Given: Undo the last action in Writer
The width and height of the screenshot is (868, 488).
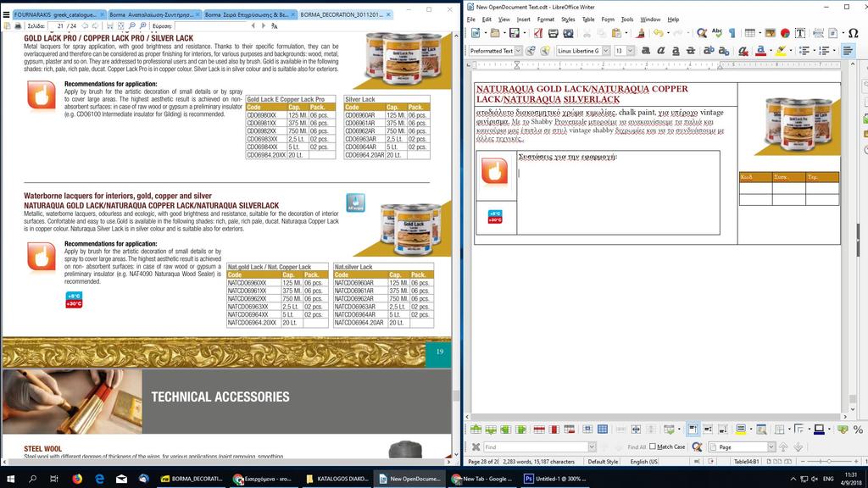Looking at the screenshot, I should click(658, 33).
